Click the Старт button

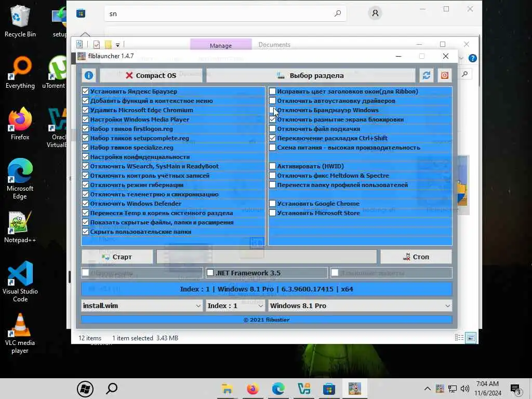pos(117,257)
